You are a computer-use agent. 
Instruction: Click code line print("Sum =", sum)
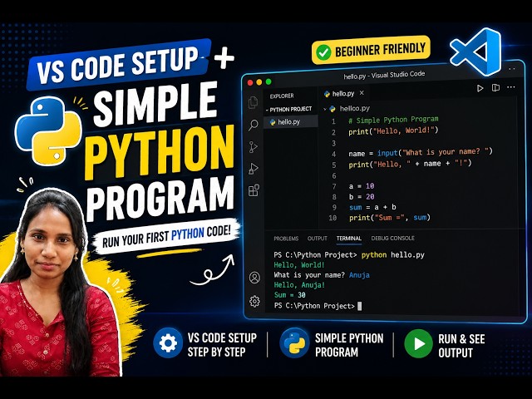390,218
